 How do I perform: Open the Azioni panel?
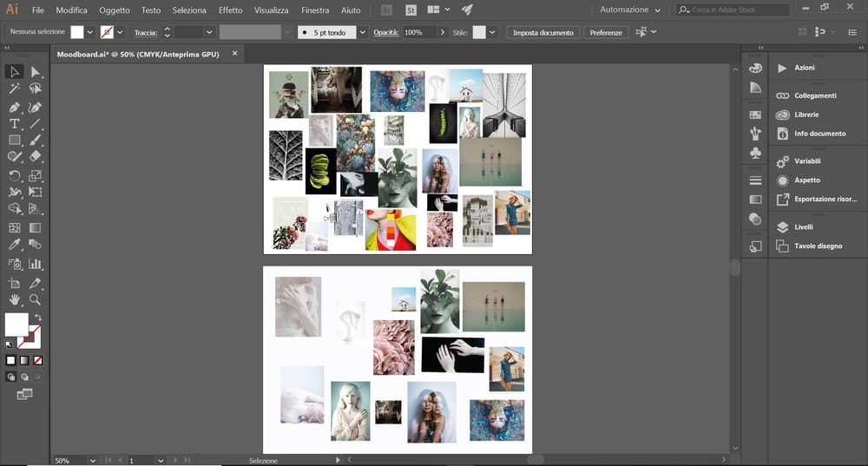[805, 68]
